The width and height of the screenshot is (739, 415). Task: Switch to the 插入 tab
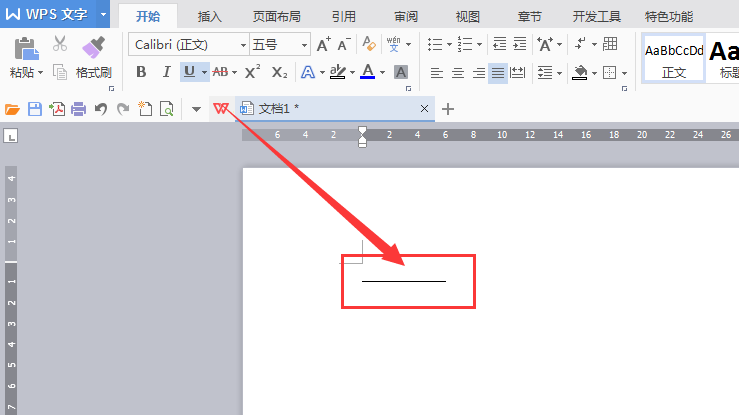click(209, 16)
